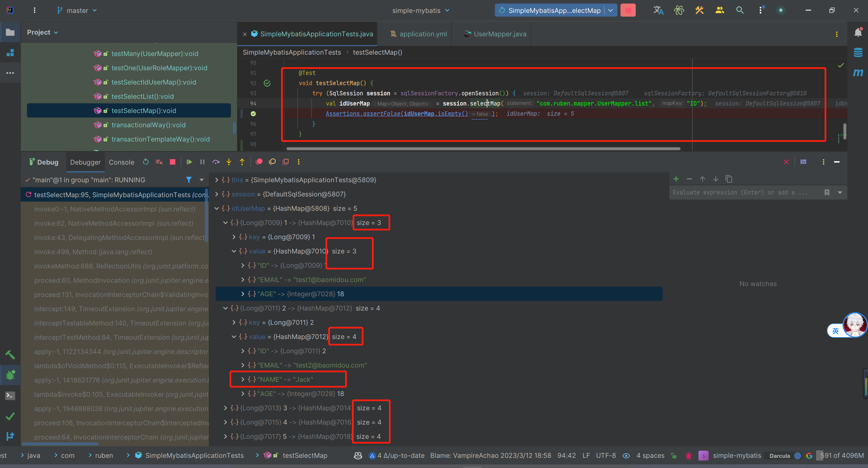This screenshot has height=468, width=868.
Task: Expand the session variable node
Action: (217, 194)
